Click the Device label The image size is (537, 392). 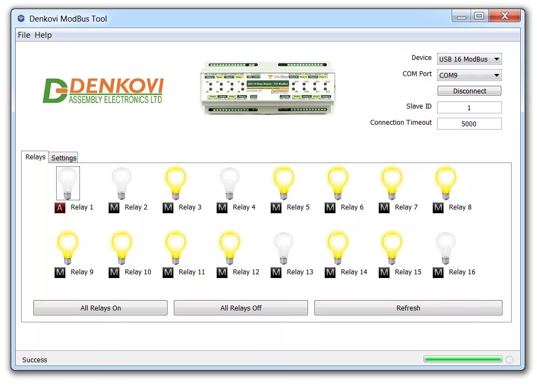pyautogui.click(x=421, y=58)
